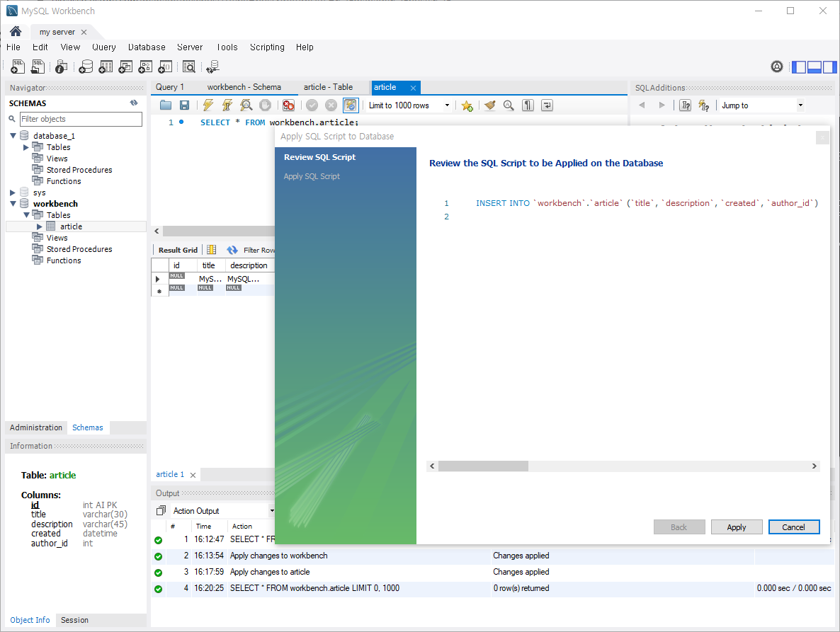The height and width of the screenshot is (632, 840).
Task: Click Apply in the SQL script dialog
Action: tap(736, 527)
